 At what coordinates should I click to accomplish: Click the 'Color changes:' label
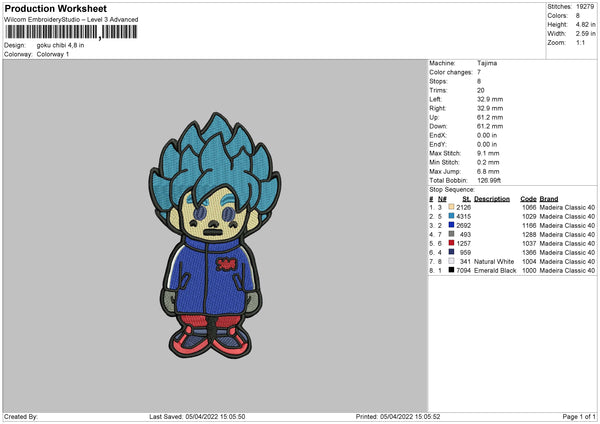click(x=451, y=72)
